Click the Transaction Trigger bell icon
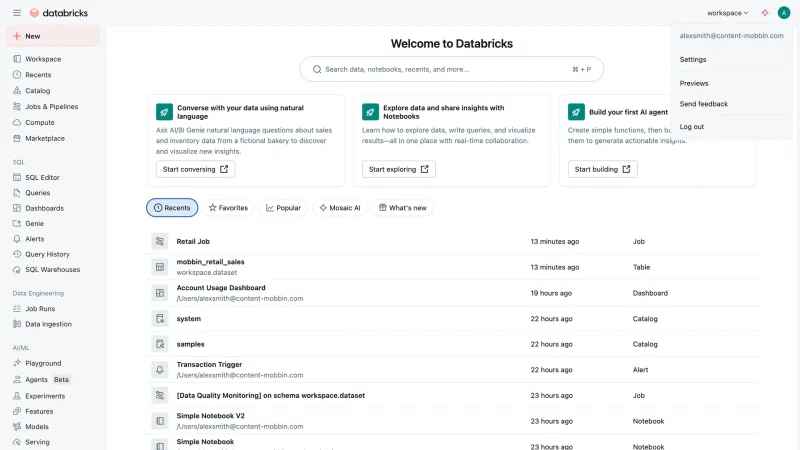 point(160,370)
